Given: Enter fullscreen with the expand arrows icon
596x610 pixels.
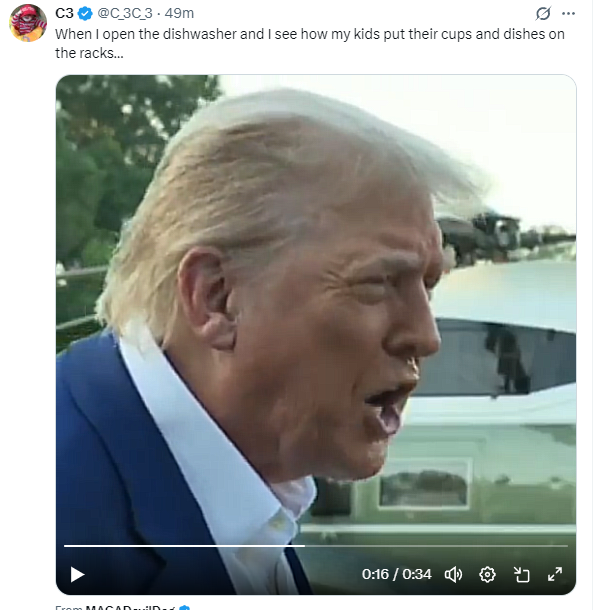Looking at the screenshot, I should pos(555,574).
